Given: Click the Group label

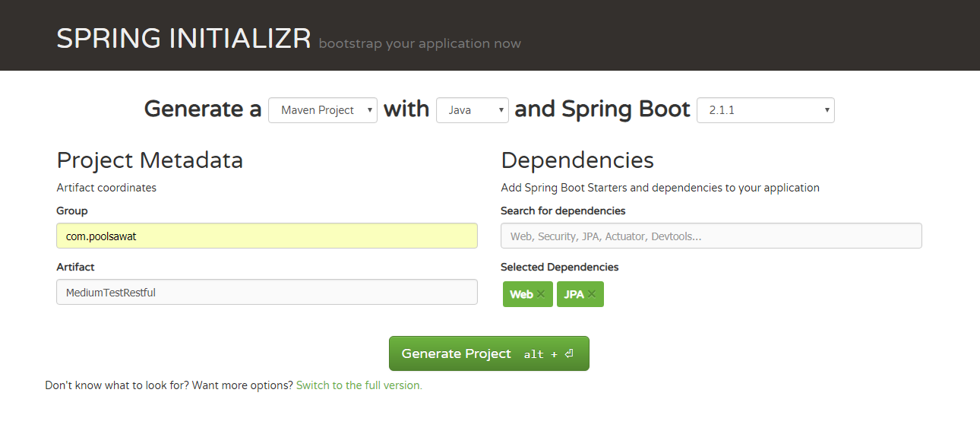Looking at the screenshot, I should [x=72, y=211].
